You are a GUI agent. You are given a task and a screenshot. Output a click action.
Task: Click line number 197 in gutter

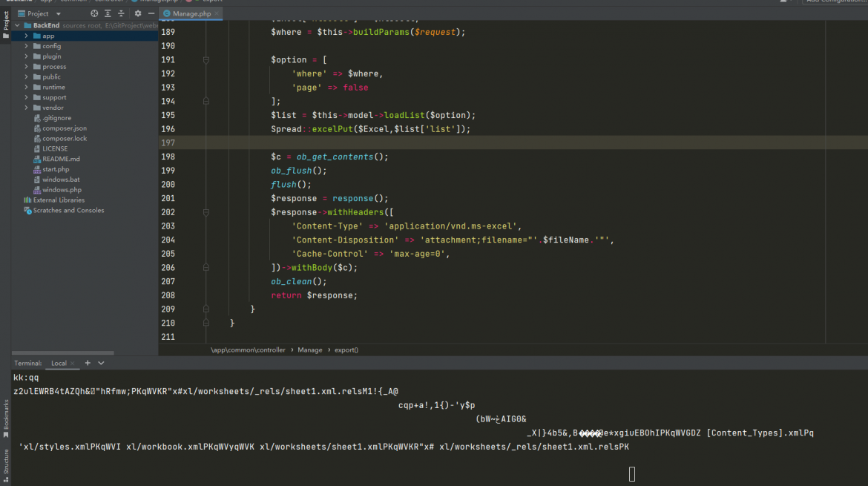pos(168,142)
